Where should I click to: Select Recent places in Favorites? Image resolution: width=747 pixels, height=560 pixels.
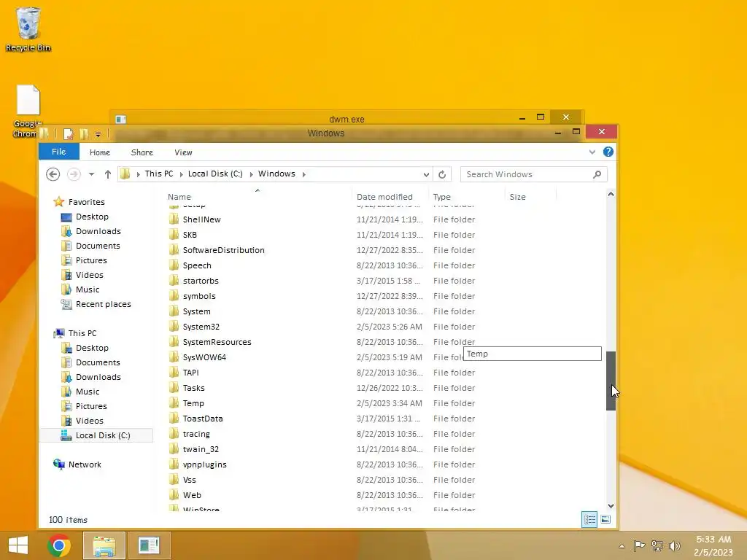pos(104,304)
